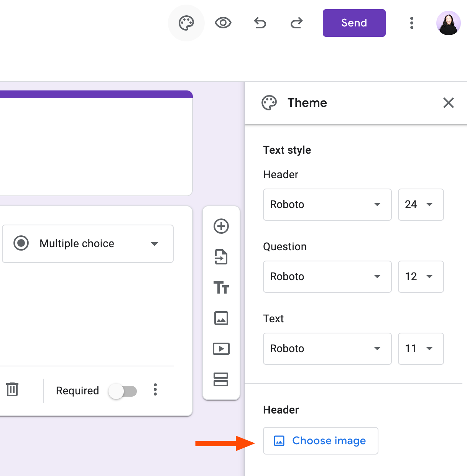Change the Question font size 12
This screenshot has height=476, width=467.
[x=421, y=277]
